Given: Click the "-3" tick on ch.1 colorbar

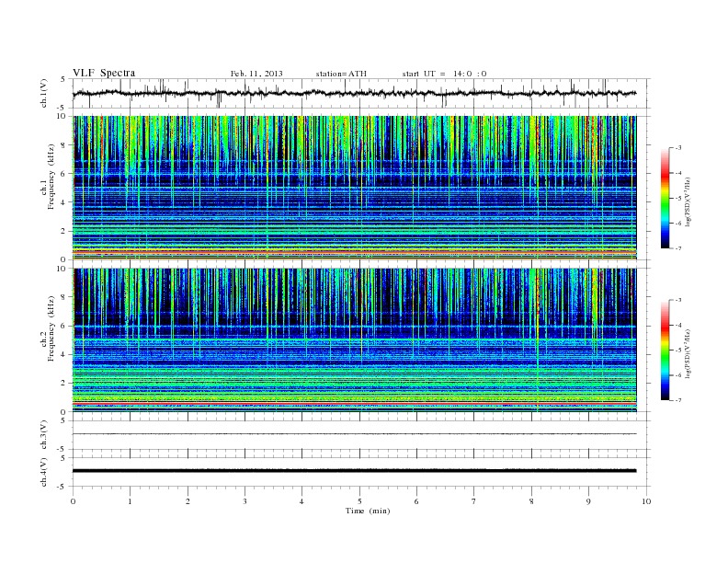Looking at the screenshot, I should coord(678,148).
